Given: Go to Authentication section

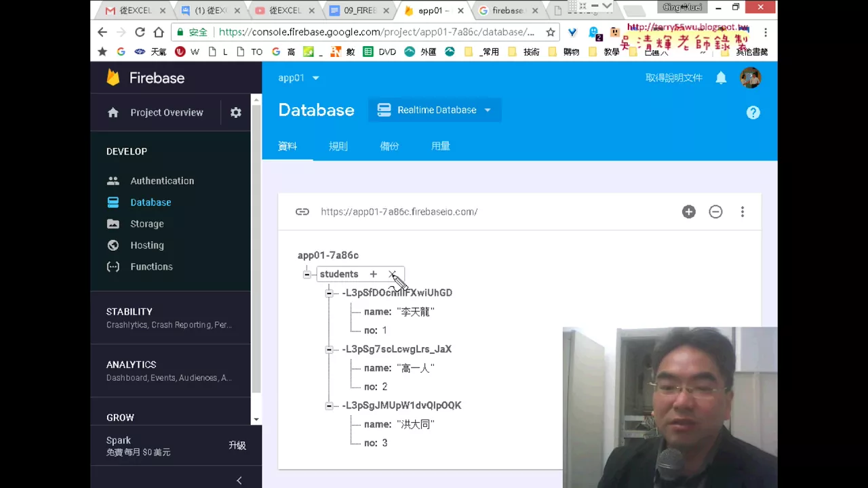Looking at the screenshot, I should pos(162,181).
